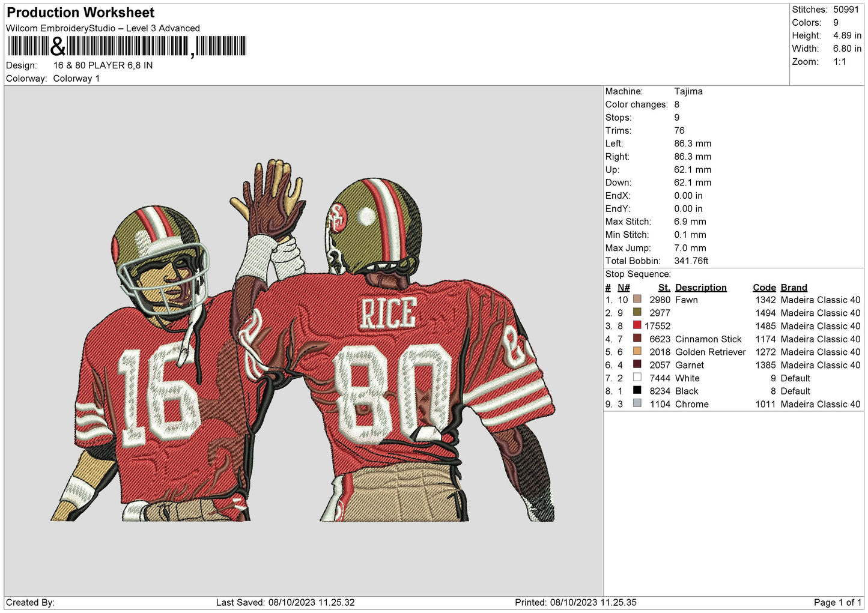Click the Max Jump value '7.0 mm'
Image resolution: width=868 pixels, height=613 pixels.
coord(690,248)
